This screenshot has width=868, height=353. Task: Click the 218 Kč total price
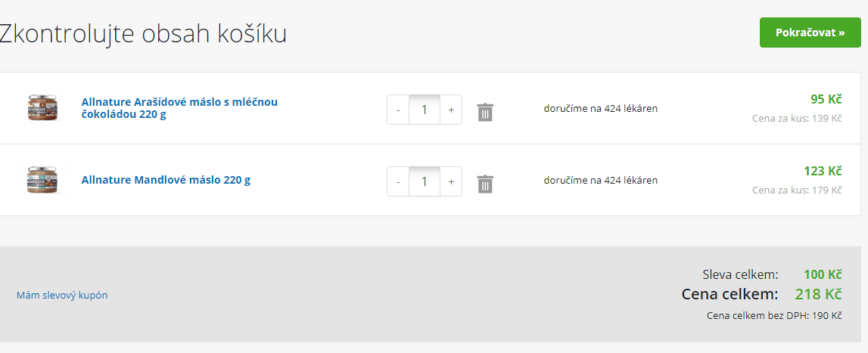819,294
